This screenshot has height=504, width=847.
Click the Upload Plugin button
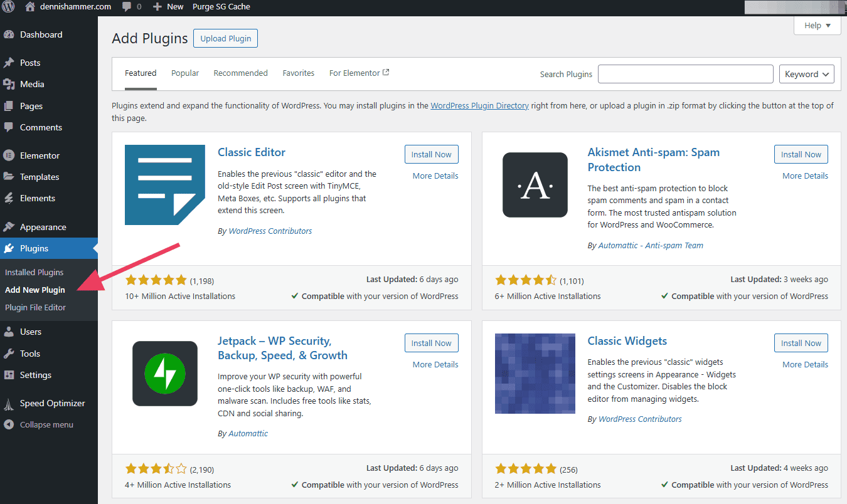[x=225, y=38]
